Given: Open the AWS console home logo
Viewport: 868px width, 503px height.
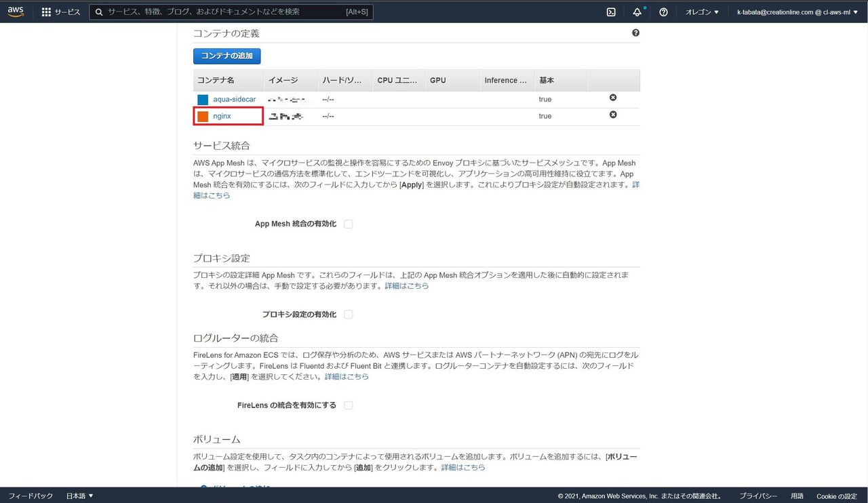Looking at the screenshot, I should 16,12.
